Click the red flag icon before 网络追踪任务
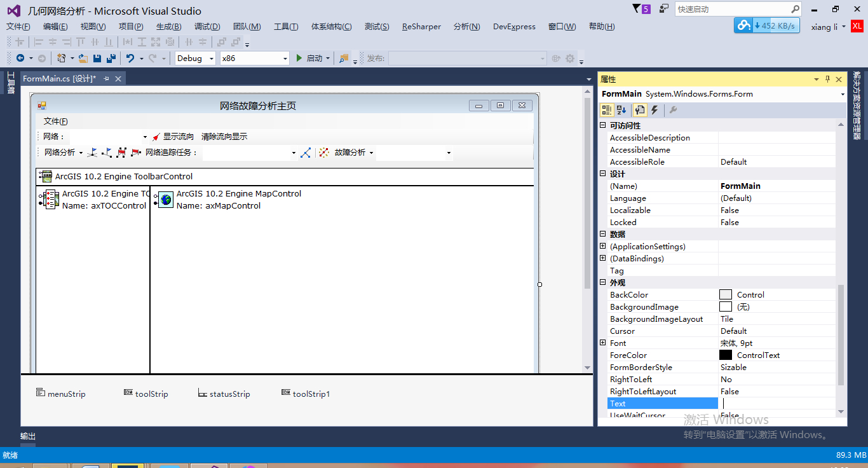The width and height of the screenshot is (868, 468). pyautogui.click(x=136, y=153)
